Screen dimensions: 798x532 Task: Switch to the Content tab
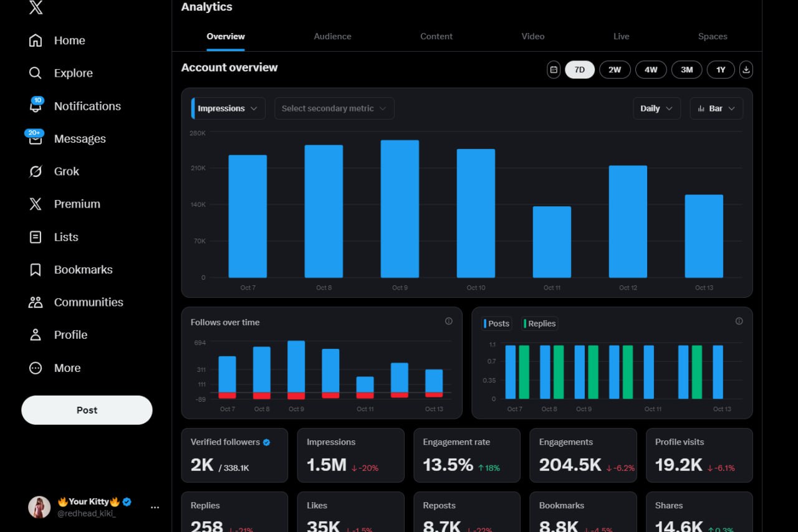[436, 36]
